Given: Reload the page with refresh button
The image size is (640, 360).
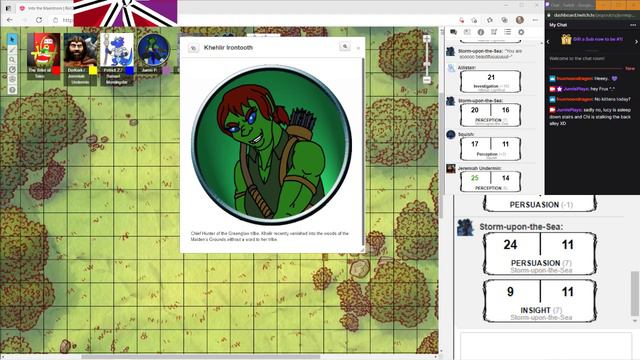Looking at the screenshot, I should 39,20.
